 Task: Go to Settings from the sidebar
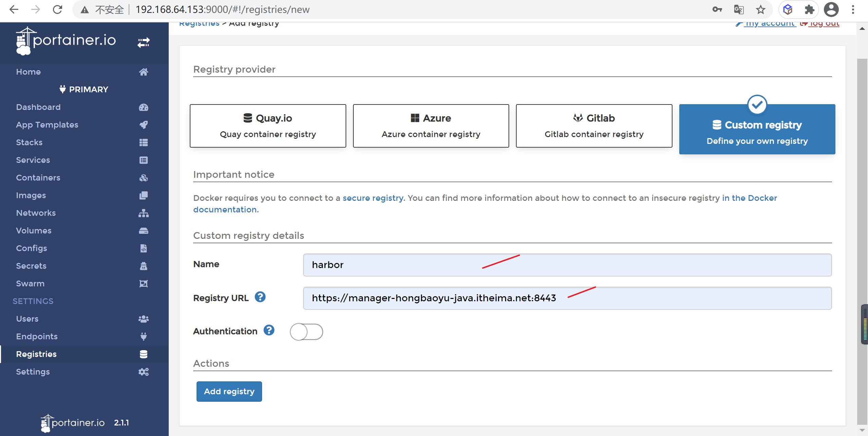click(x=33, y=372)
